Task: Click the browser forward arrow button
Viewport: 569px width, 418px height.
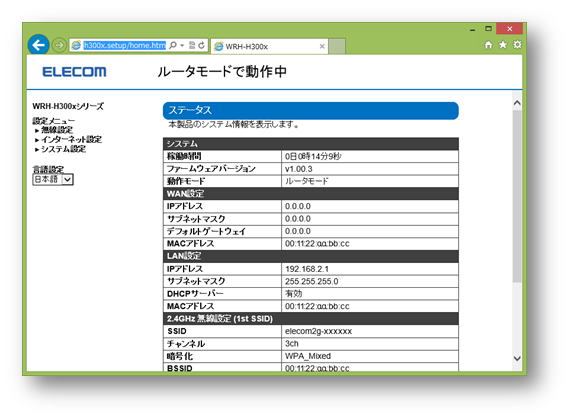Action: click(58, 45)
